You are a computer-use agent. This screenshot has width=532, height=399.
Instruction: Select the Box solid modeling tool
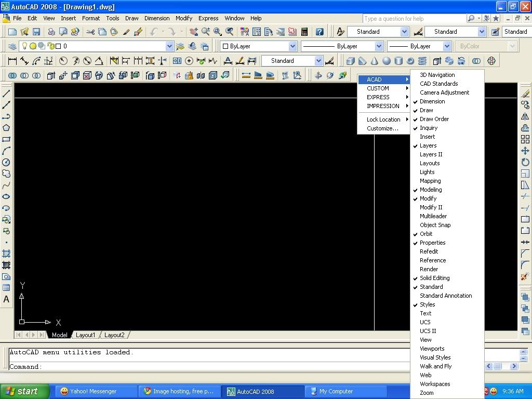click(351, 61)
